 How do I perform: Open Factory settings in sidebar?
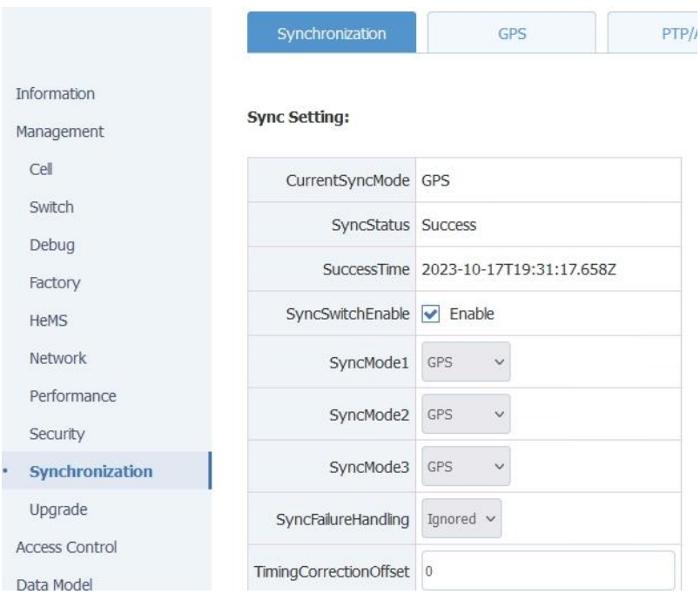(x=55, y=282)
